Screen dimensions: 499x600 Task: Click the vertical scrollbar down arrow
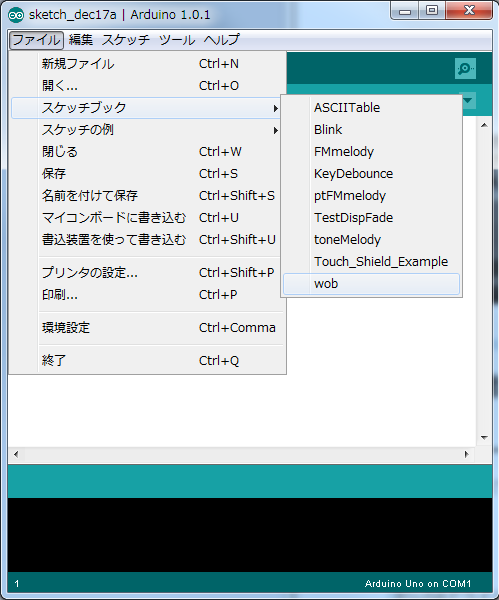tap(484, 437)
